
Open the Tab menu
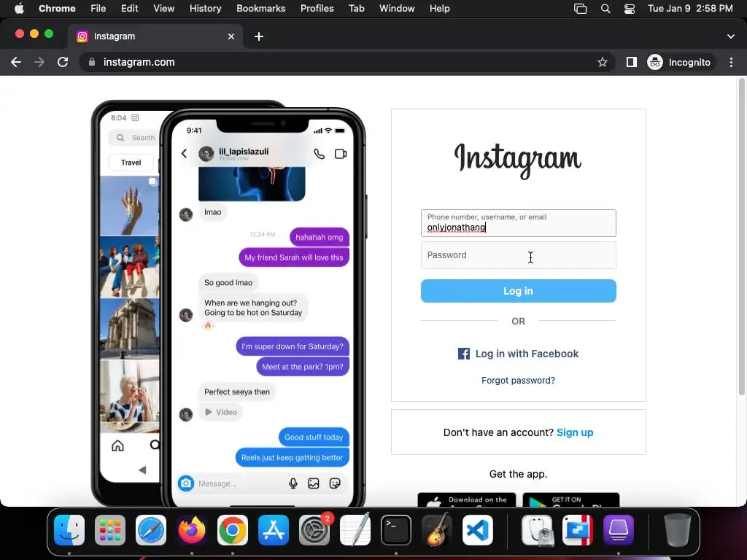tap(356, 8)
